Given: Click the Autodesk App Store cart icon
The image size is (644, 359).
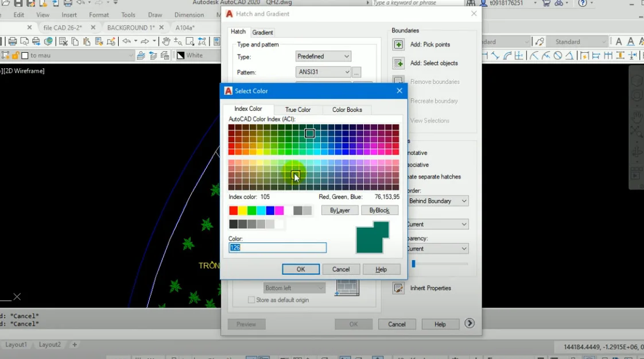Looking at the screenshot, I should (546, 3).
